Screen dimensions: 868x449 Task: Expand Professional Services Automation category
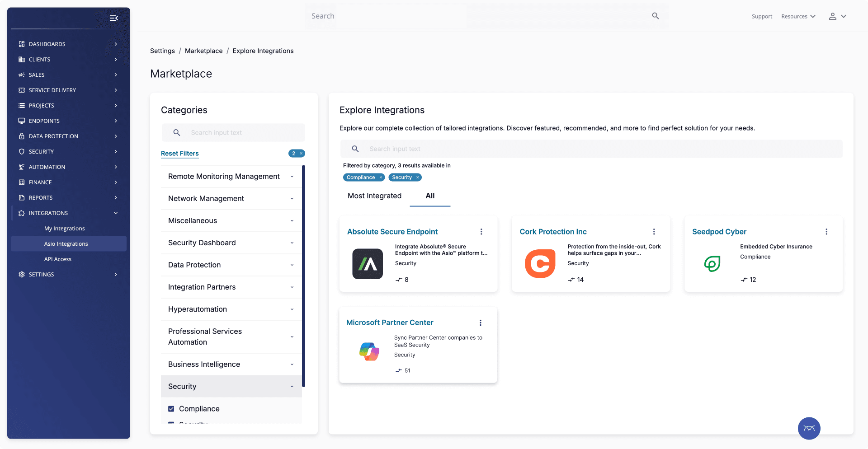click(292, 337)
